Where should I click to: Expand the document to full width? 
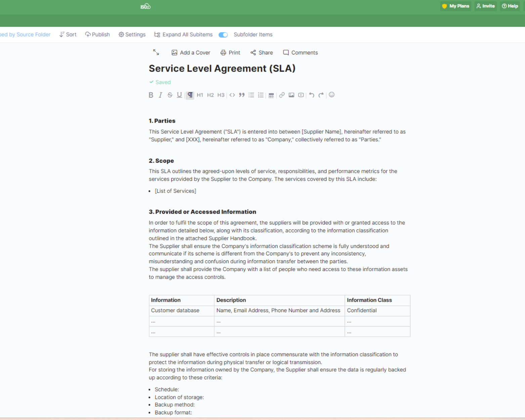point(156,52)
